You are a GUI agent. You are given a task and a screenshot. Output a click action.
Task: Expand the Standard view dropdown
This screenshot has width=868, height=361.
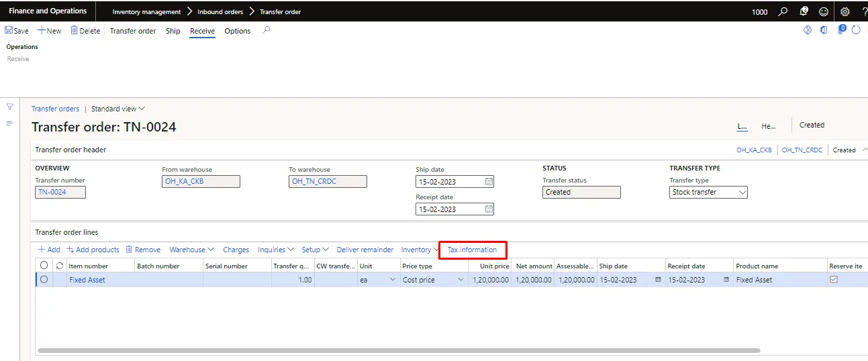tap(118, 109)
